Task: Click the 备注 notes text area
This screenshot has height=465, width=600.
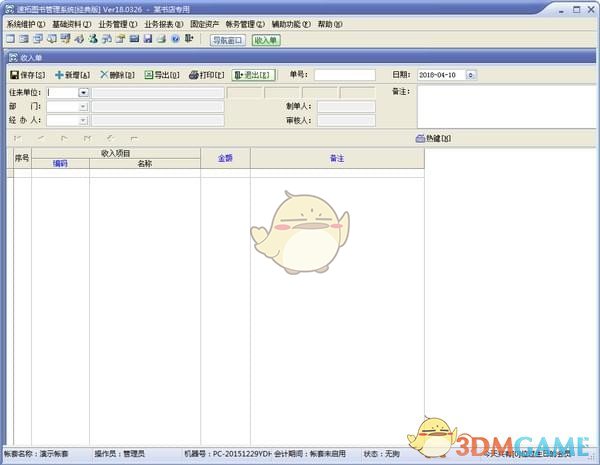Action: coord(507,107)
